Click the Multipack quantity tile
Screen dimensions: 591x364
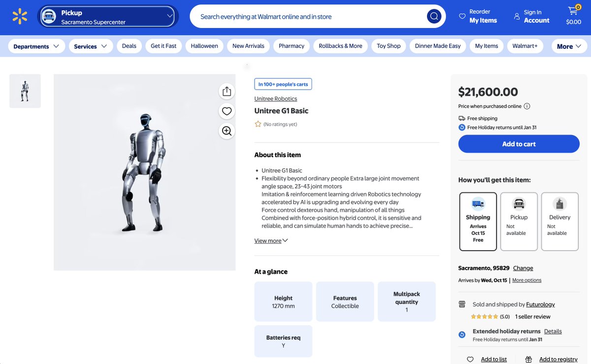(407, 302)
